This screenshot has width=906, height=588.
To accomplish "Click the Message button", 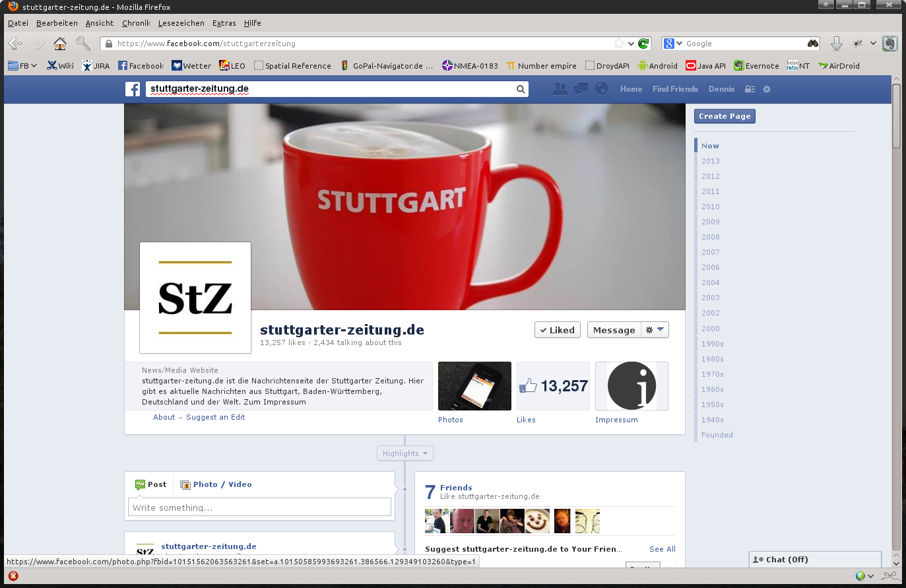I will pos(614,330).
